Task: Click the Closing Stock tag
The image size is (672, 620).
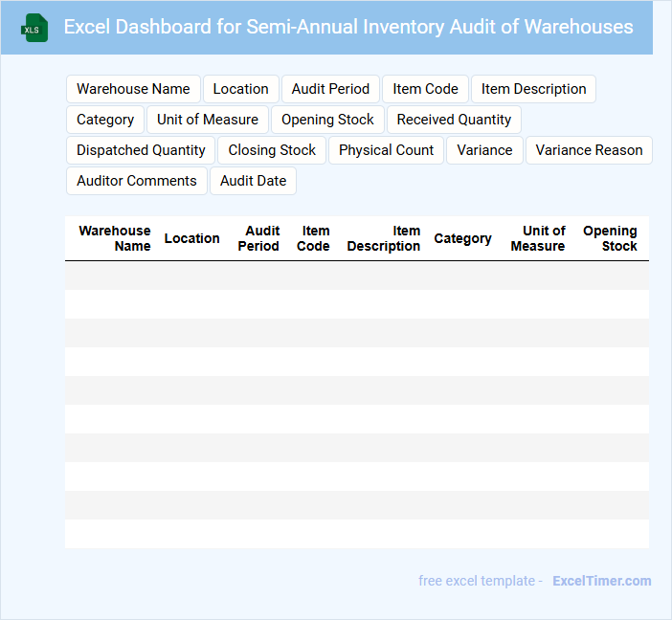Action: point(272,150)
